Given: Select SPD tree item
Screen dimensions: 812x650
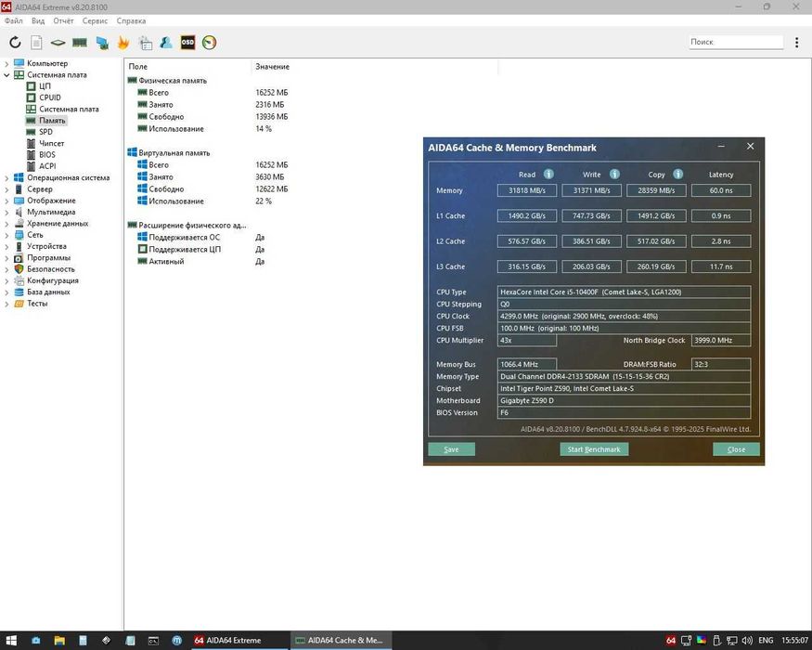Looking at the screenshot, I should (x=45, y=132).
